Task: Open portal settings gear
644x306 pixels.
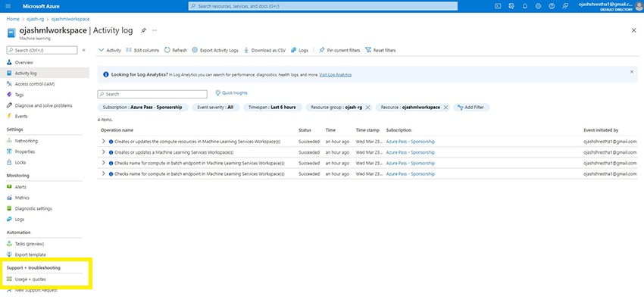Action: click(x=538, y=6)
